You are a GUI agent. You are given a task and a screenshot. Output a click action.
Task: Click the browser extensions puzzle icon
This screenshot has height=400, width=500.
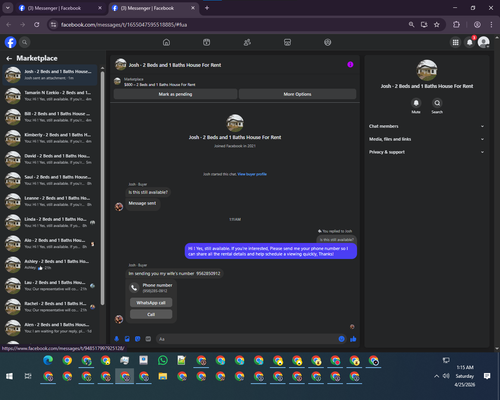[456, 25]
